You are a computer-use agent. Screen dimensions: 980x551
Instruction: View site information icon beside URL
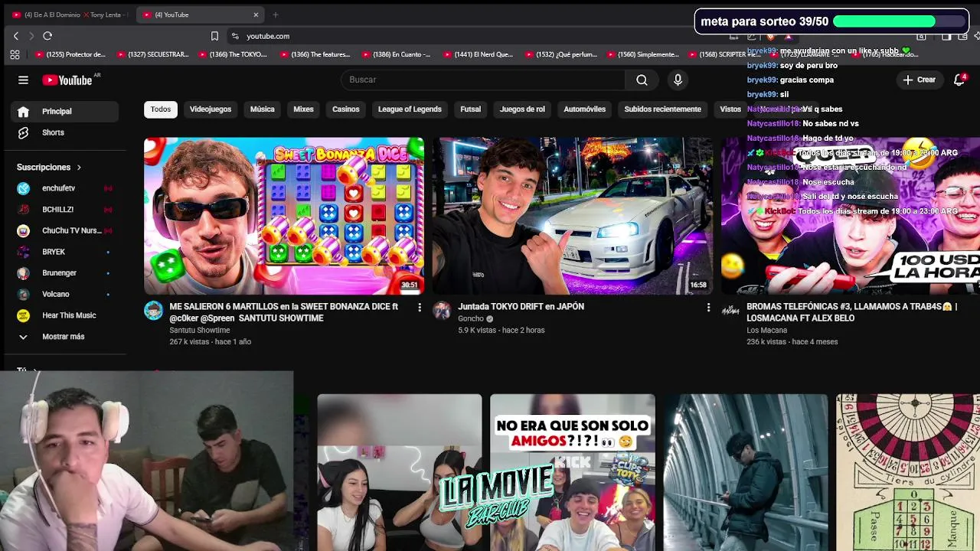[235, 36]
